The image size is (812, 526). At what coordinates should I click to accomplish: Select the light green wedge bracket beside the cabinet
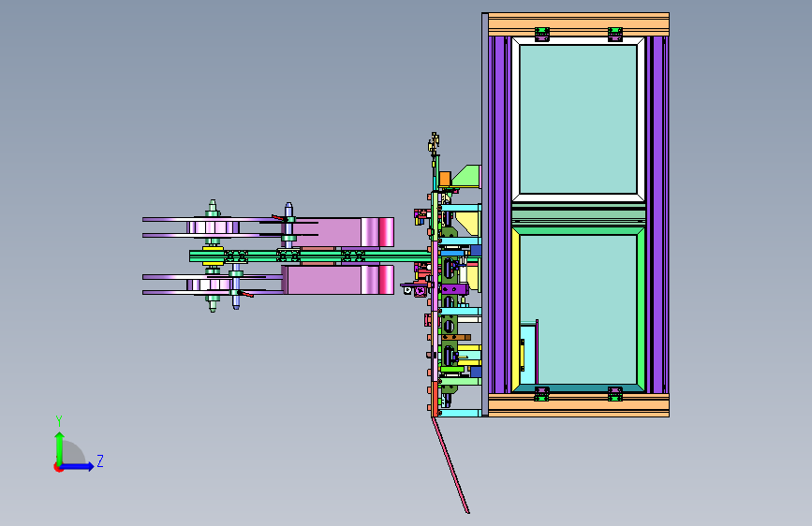point(466,176)
